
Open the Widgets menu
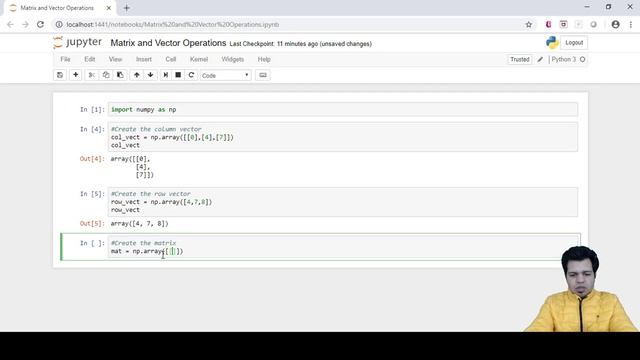[x=233, y=60]
